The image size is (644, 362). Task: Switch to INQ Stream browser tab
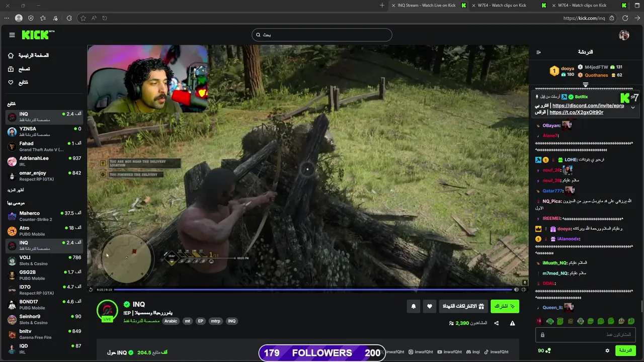pos(428,6)
